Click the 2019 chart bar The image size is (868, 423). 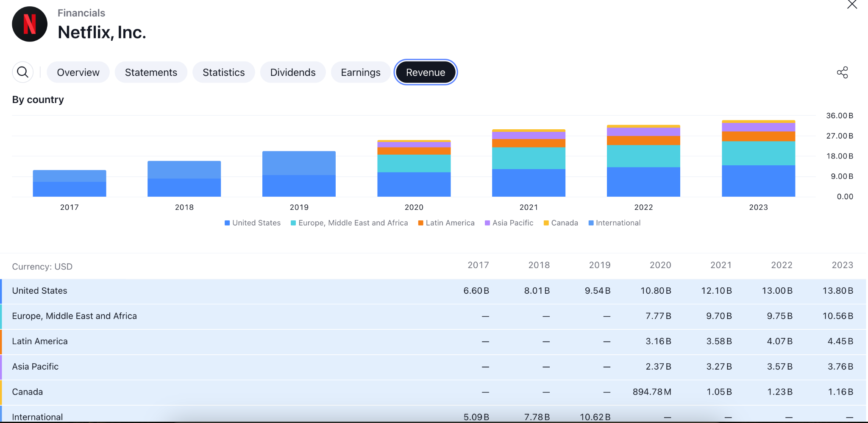pos(299,174)
